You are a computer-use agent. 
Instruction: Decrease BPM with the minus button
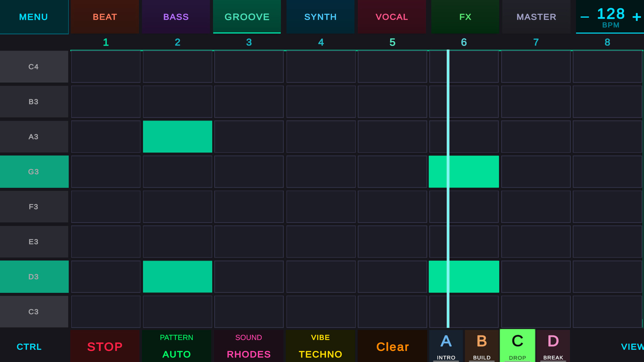coord(585,17)
